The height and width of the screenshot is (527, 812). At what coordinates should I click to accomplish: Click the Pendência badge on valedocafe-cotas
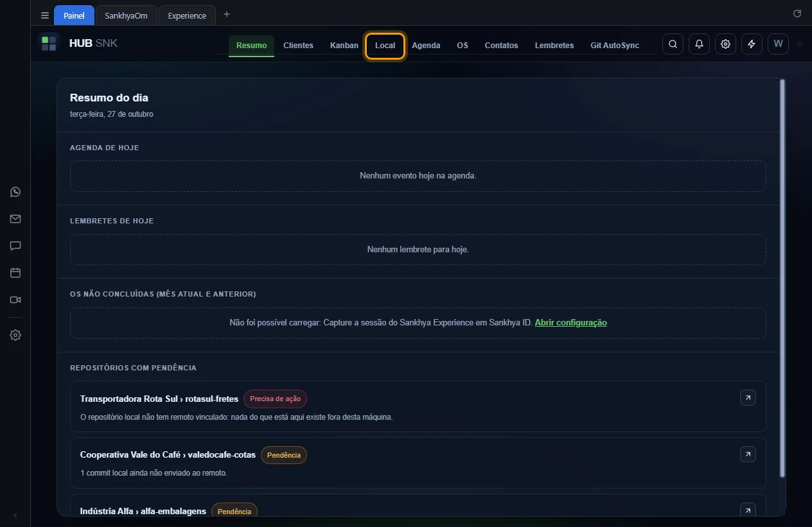tap(284, 455)
